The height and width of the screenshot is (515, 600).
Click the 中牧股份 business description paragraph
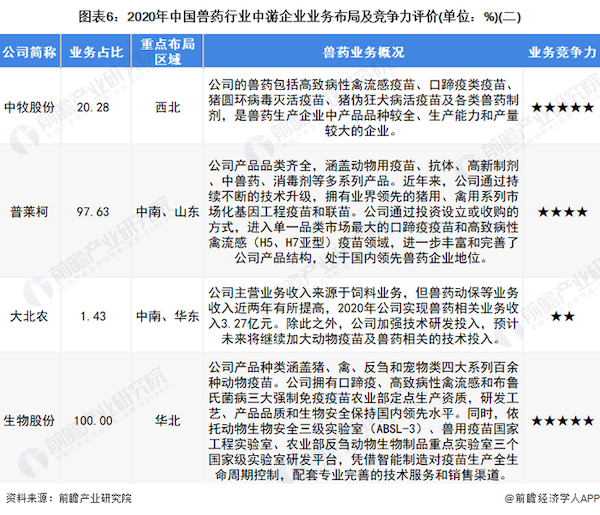pyautogui.click(x=364, y=108)
